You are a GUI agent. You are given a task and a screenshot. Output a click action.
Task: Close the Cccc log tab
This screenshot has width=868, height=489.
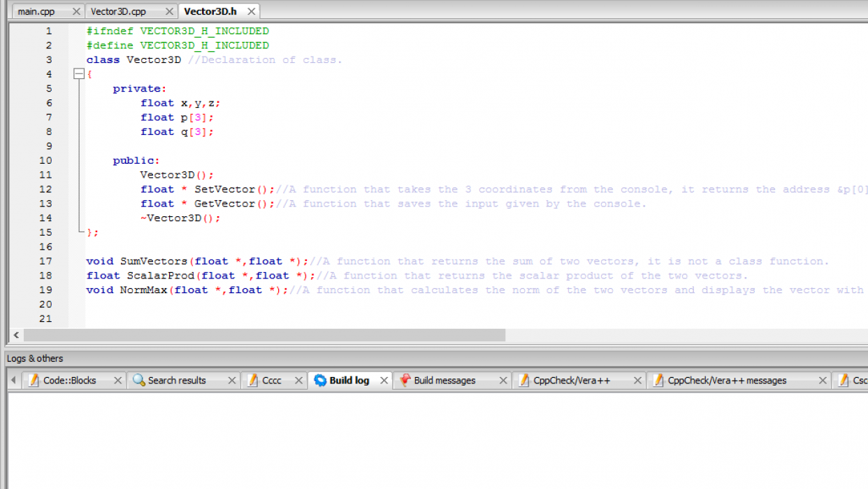(298, 381)
